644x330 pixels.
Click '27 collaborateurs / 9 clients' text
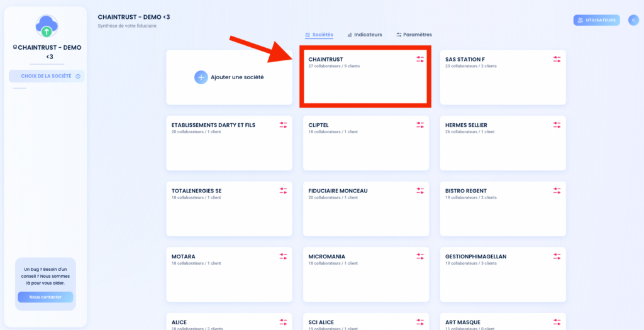tap(334, 66)
